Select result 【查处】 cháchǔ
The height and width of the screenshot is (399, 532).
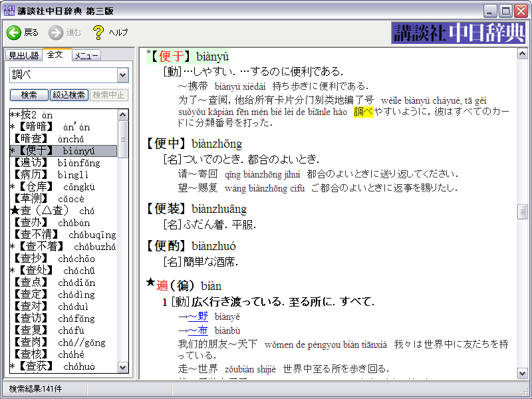pos(63,271)
